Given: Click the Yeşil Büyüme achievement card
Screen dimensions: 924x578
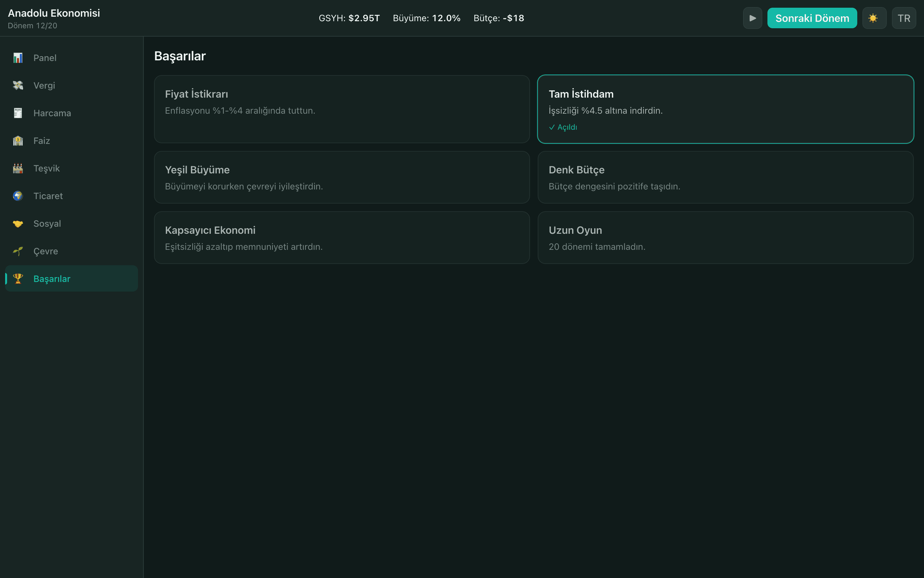Looking at the screenshot, I should pos(342,177).
